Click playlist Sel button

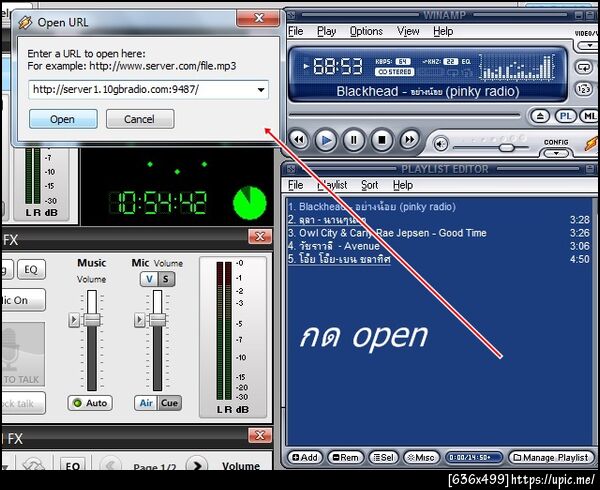(x=383, y=457)
